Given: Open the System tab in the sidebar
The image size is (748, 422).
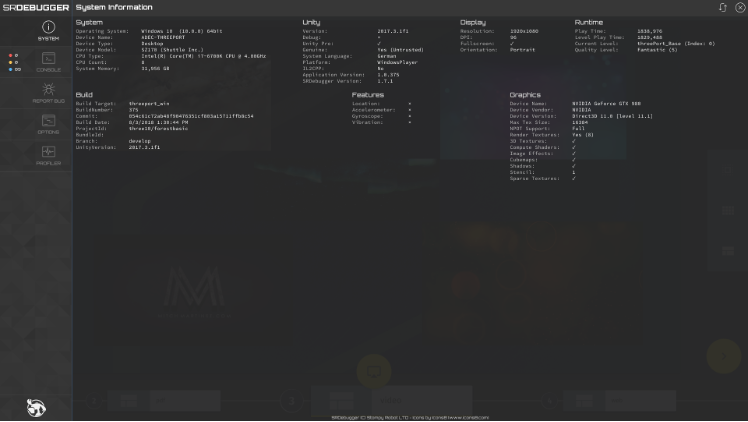Looking at the screenshot, I should (x=48, y=31).
